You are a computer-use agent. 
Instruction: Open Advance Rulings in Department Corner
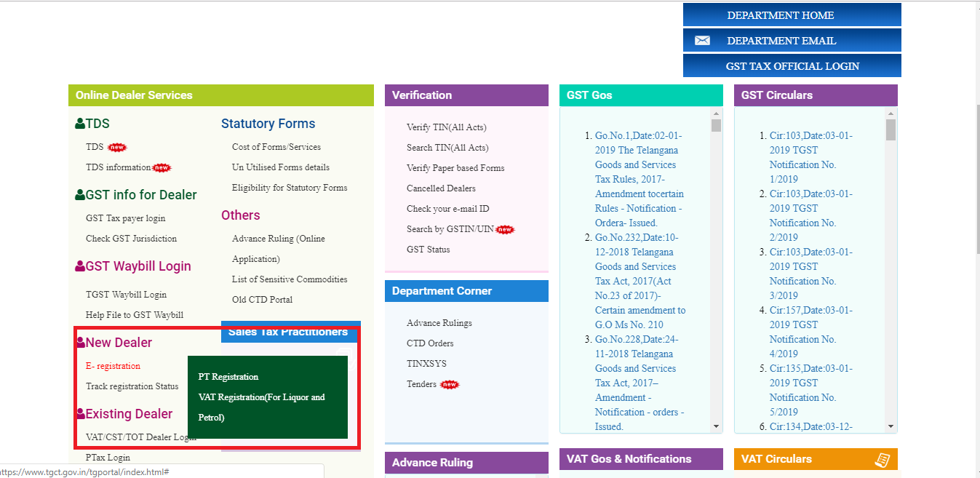pos(439,323)
